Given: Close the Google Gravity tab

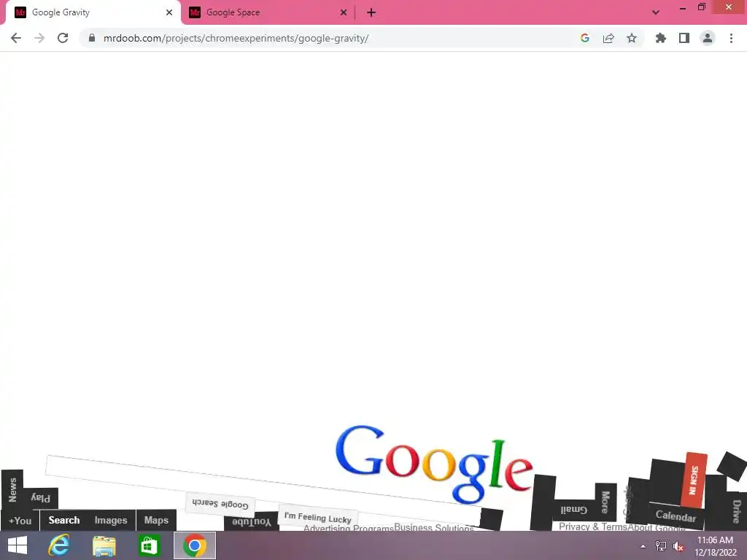Looking at the screenshot, I should pos(169,12).
